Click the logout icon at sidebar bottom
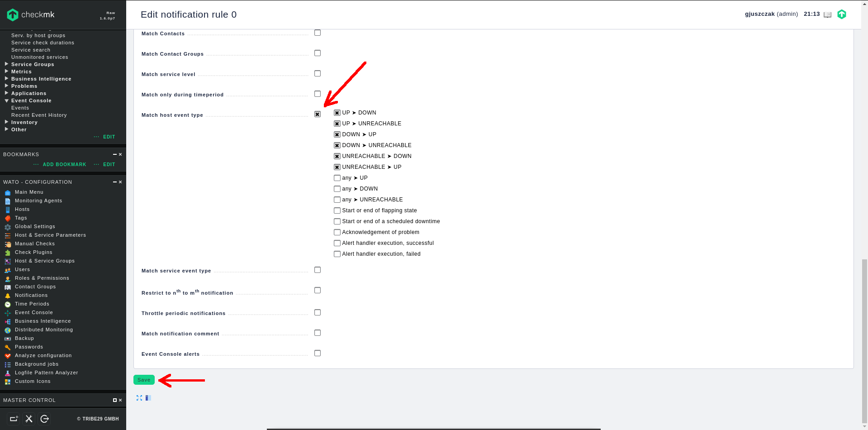 click(x=44, y=419)
